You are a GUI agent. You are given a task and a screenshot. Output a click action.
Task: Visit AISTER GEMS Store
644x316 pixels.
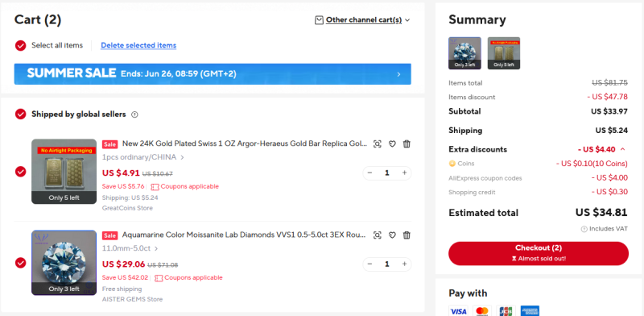pyautogui.click(x=132, y=300)
